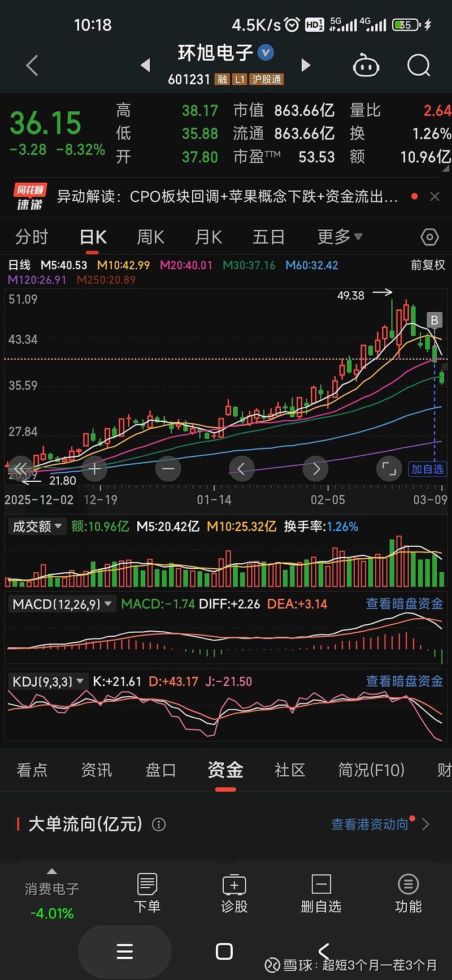This screenshot has height=980, width=452.
Task: Tap 删自选 remove from watchlist
Action: [x=321, y=893]
